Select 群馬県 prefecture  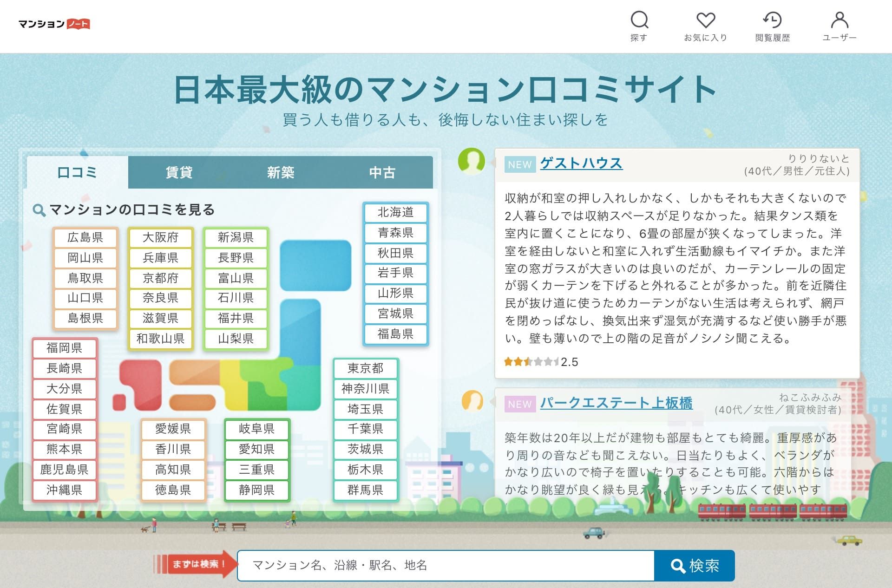coord(366,490)
